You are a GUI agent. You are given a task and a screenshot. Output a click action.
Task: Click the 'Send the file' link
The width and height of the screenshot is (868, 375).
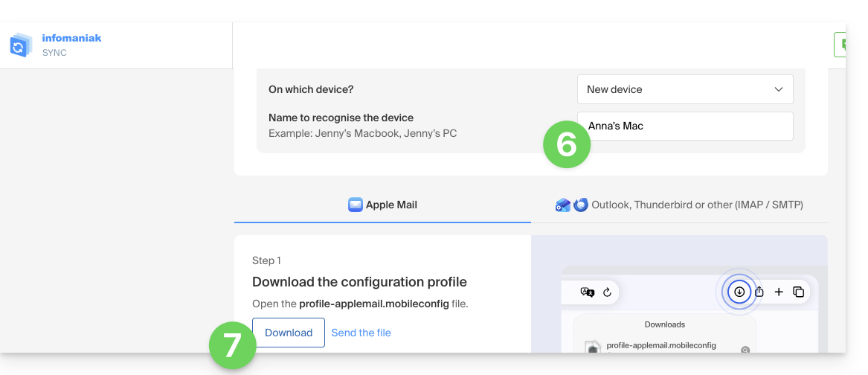pos(361,333)
